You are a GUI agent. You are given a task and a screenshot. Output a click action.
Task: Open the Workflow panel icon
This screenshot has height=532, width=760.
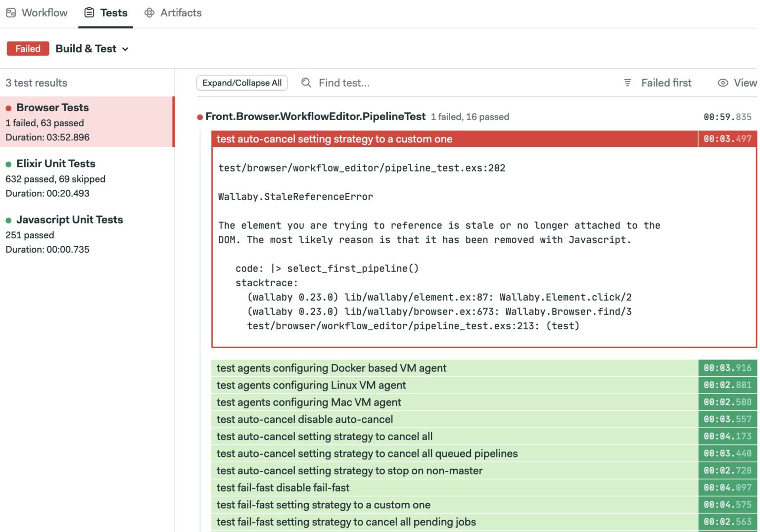(11, 12)
